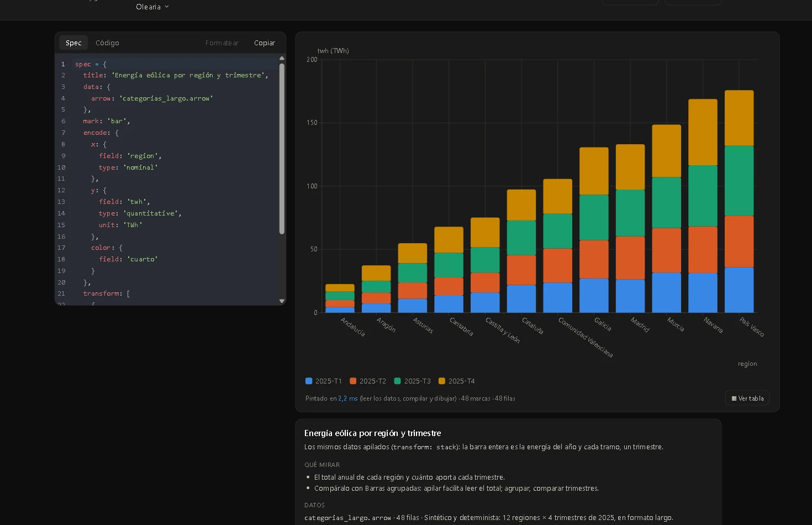Click the orange-red 2025-T2 legend swatch
The width and height of the screenshot is (812, 525).
coord(353,381)
